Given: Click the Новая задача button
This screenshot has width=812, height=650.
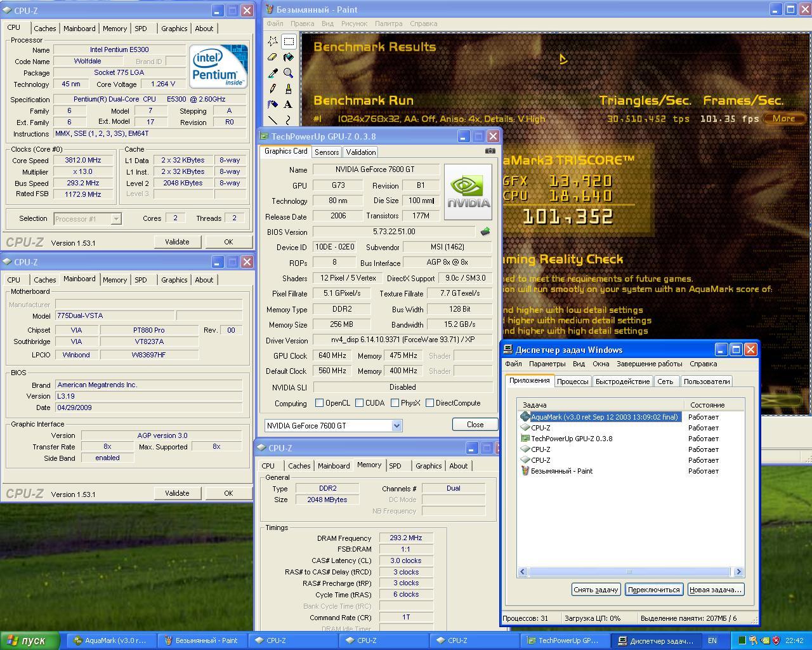Looking at the screenshot, I should click(715, 590).
